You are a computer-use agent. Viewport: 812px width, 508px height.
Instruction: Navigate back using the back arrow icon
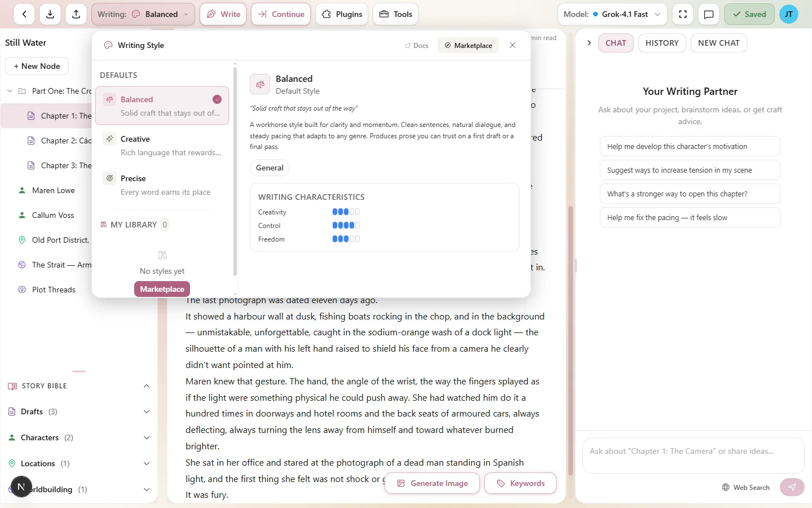click(x=24, y=14)
